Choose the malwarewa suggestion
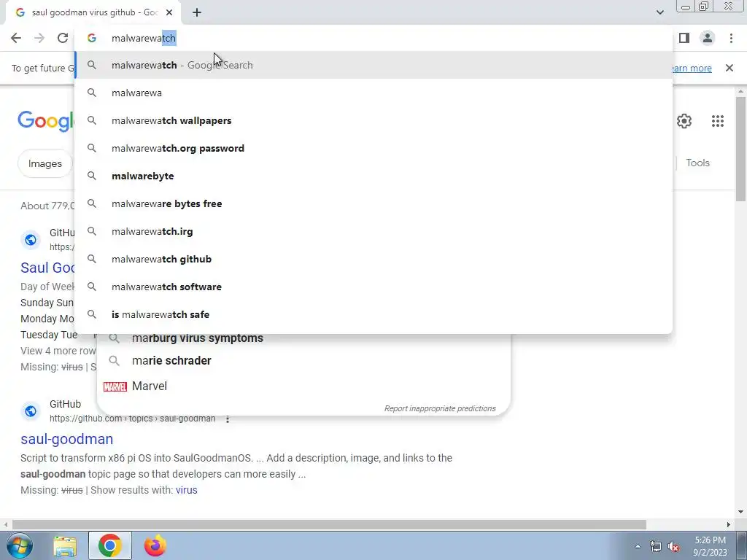The height and width of the screenshot is (560, 747). tap(373, 93)
